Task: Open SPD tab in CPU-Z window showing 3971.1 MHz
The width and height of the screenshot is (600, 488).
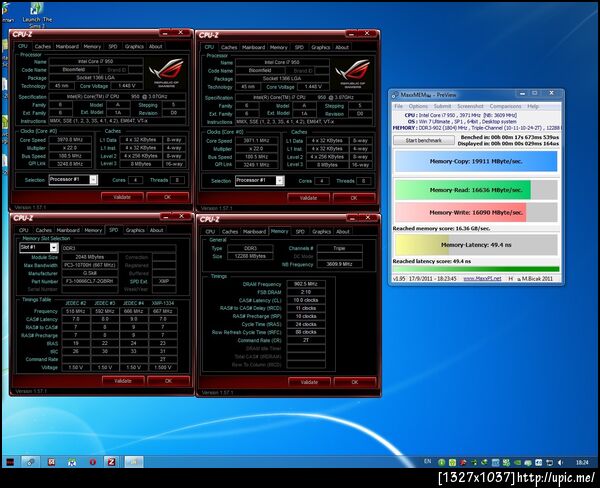Action: (x=299, y=47)
